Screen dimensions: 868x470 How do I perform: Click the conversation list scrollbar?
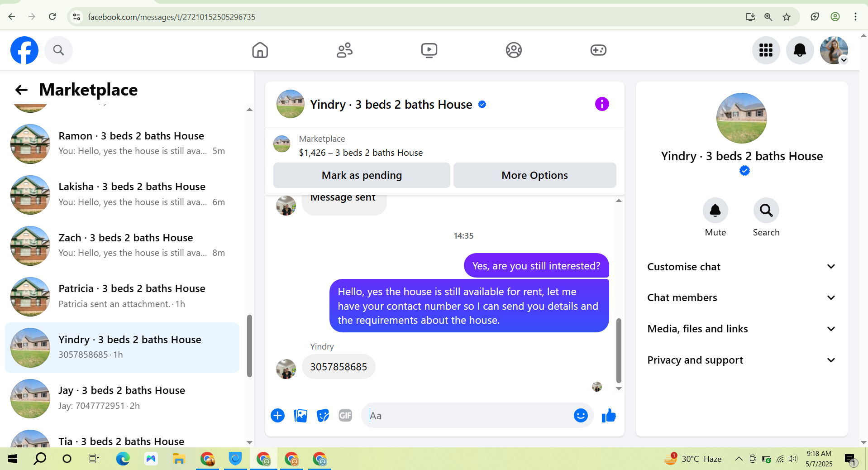[249, 346]
